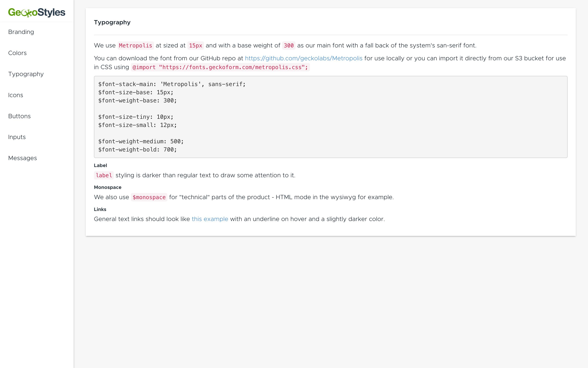Click the label inline code tag
This screenshot has width=588, height=368.
104,175
